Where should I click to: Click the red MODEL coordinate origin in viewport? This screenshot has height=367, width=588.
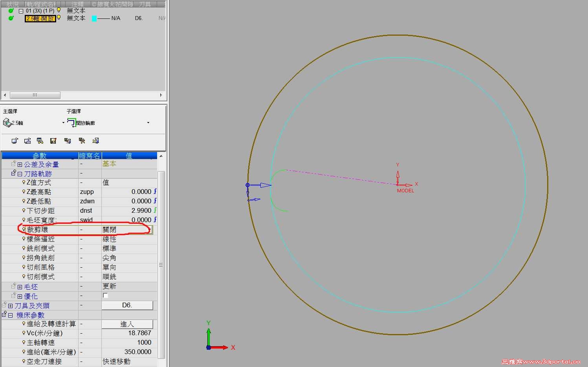tap(397, 184)
